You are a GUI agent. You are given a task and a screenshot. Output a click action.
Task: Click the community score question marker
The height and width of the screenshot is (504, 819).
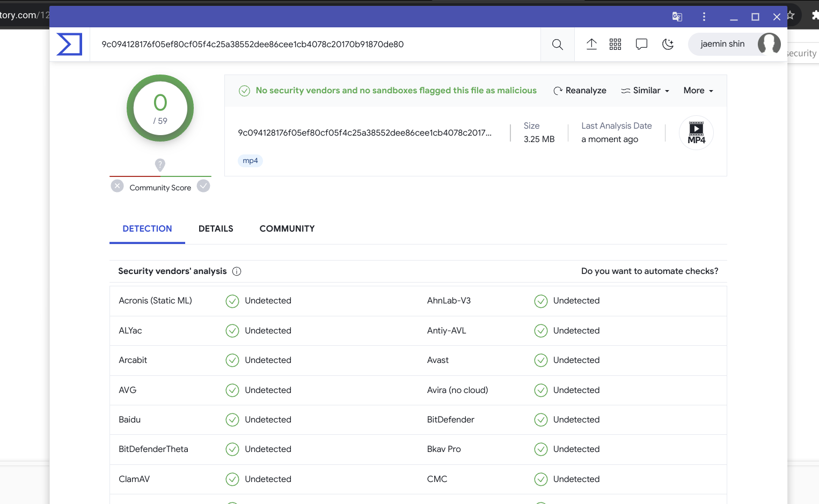pos(160,165)
